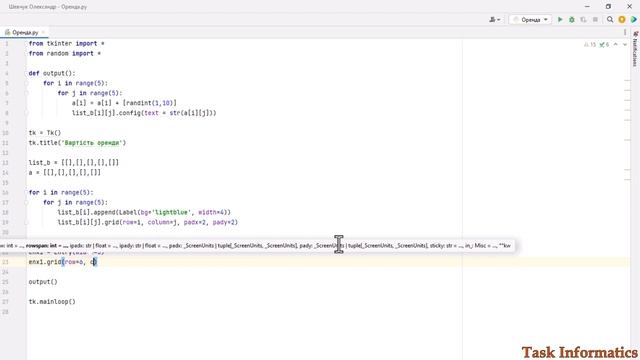Click 'def output():' function definition text

(x=52, y=73)
